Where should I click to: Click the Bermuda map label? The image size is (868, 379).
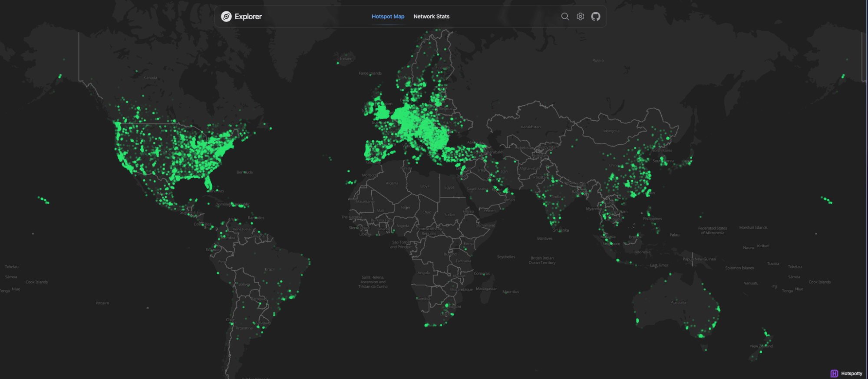click(x=244, y=172)
